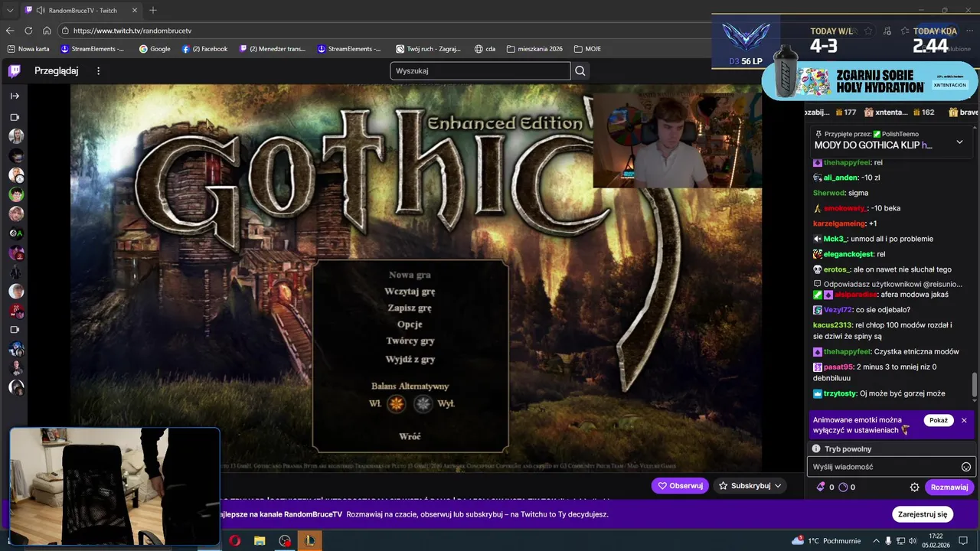Click Wróć in the game menu
The image size is (980, 551).
point(410,436)
